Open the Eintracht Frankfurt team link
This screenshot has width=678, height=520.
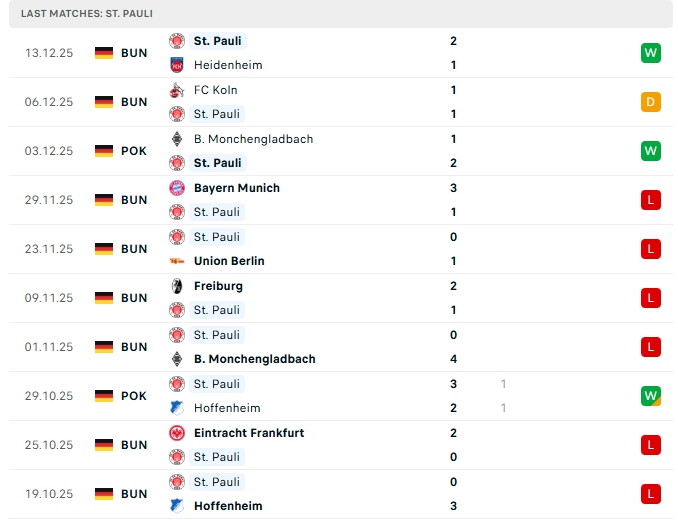[x=249, y=433]
